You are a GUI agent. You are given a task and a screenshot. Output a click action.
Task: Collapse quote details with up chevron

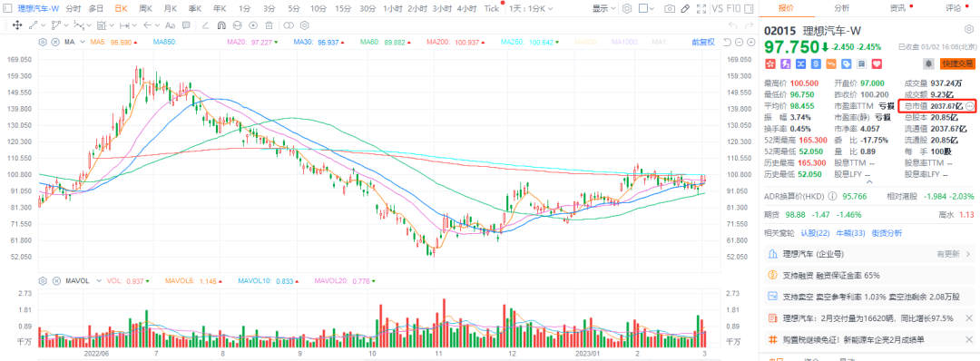[x=868, y=182]
